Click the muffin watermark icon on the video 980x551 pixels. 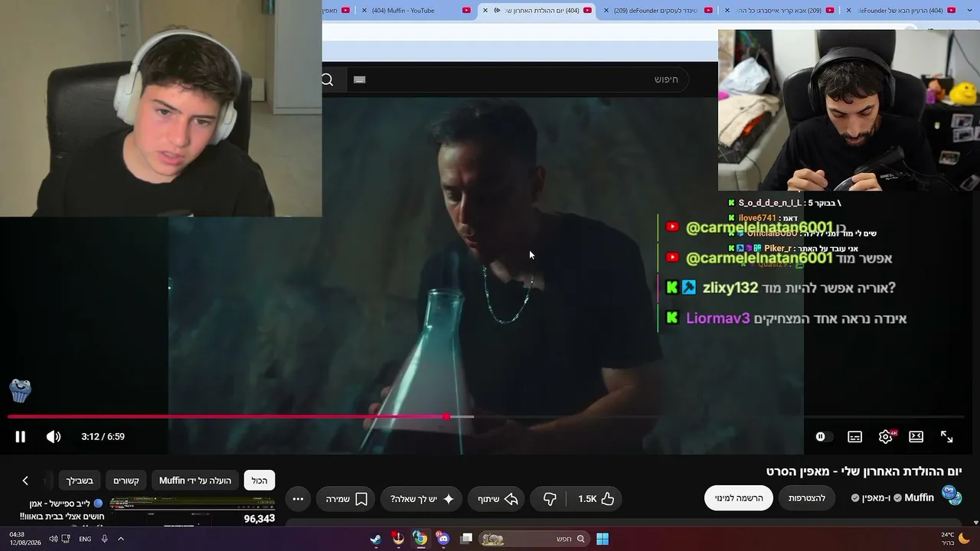(x=20, y=390)
